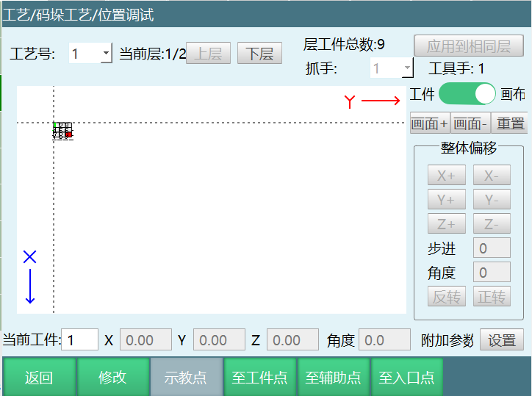Click the 当前工件 number field
Screen dimensions: 532x396
(x=80, y=340)
